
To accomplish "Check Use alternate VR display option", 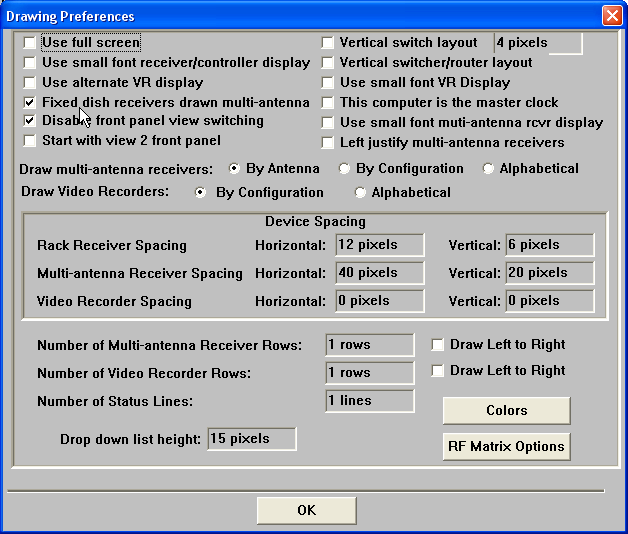I will click(x=30, y=82).
